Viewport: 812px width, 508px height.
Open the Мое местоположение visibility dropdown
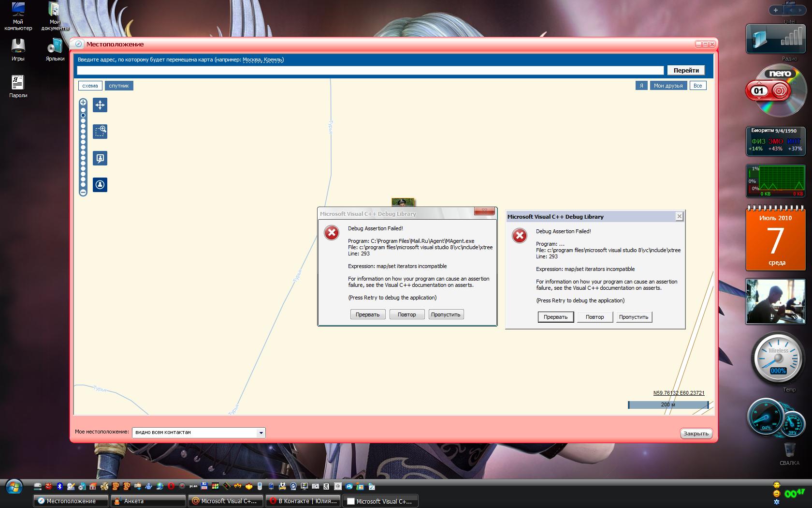click(x=199, y=433)
